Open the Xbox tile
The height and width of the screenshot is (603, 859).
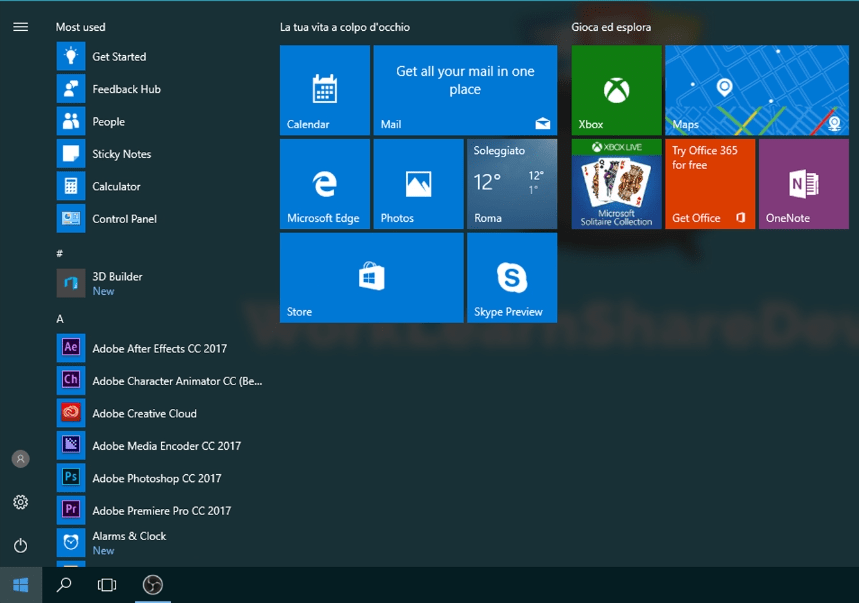[616, 90]
